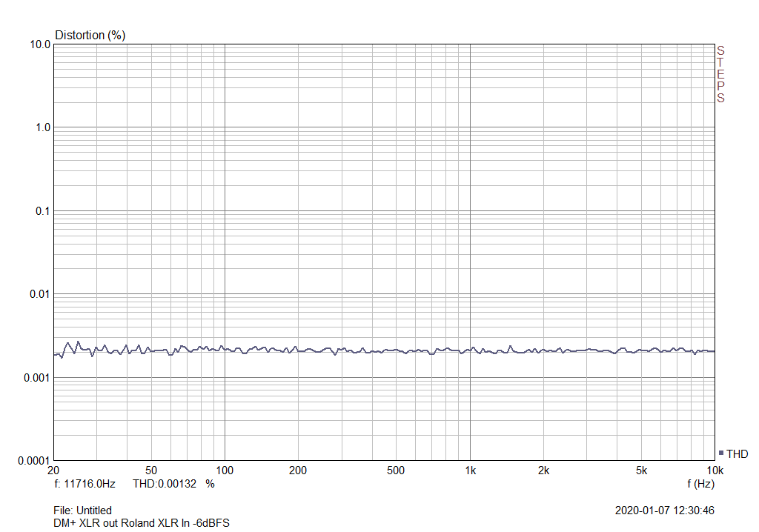The width and height of the screenshot is (759, 532).
Task: Click the 0.01 y-axis label
Action: 40,294
